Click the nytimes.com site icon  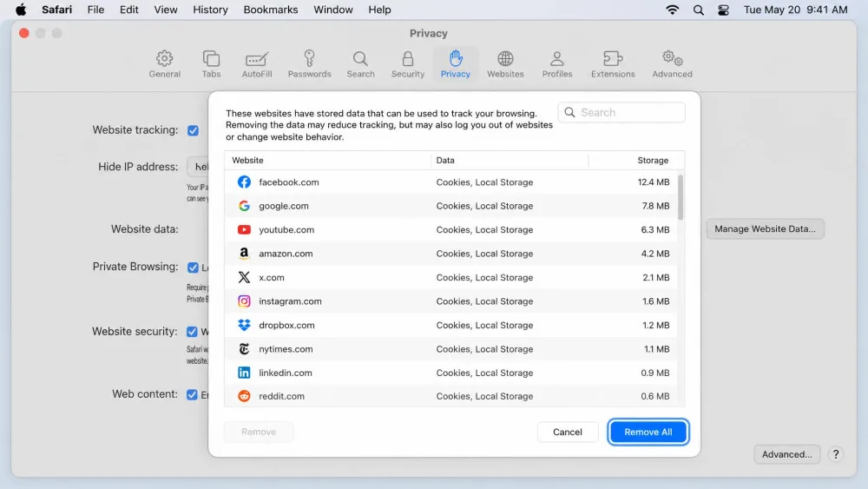point(244,349)
